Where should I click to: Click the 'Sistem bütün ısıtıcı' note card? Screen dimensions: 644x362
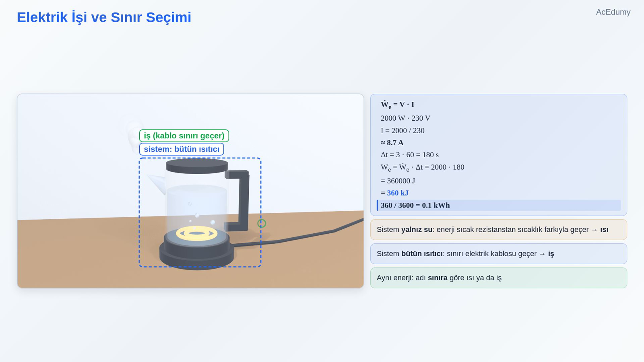click(499, 254)
